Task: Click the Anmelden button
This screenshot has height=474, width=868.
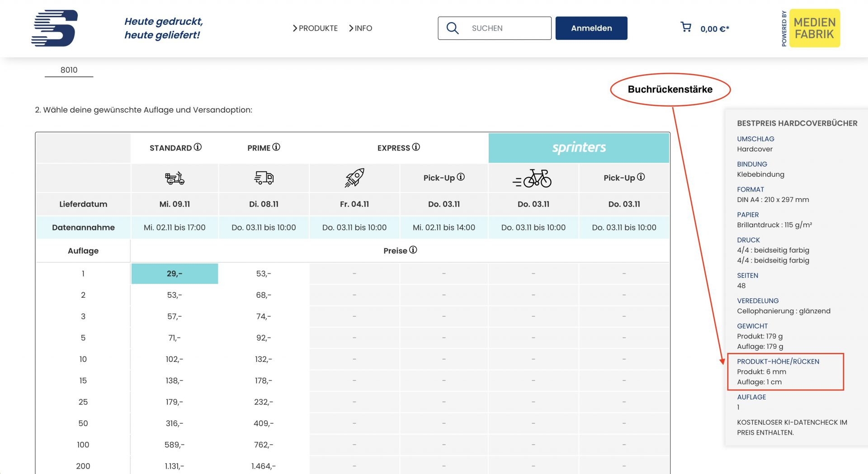Action: click(591, 28)
